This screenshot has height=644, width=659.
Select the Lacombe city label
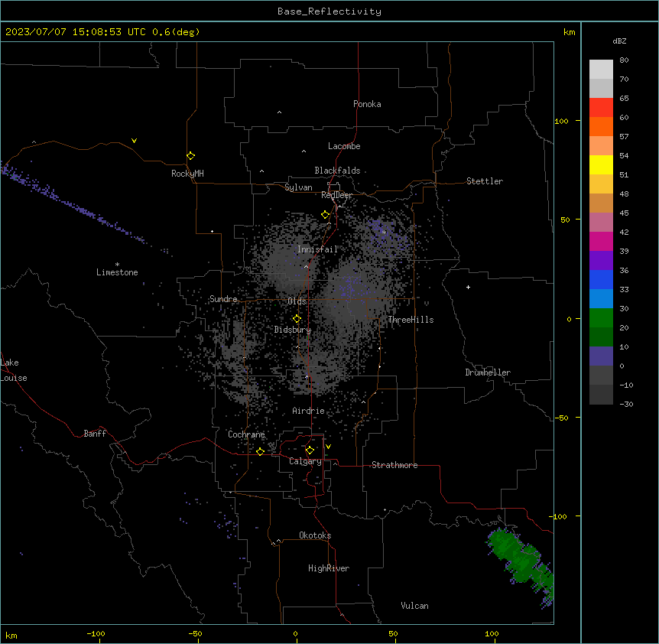pyautogui.click(x=344, y=146)
